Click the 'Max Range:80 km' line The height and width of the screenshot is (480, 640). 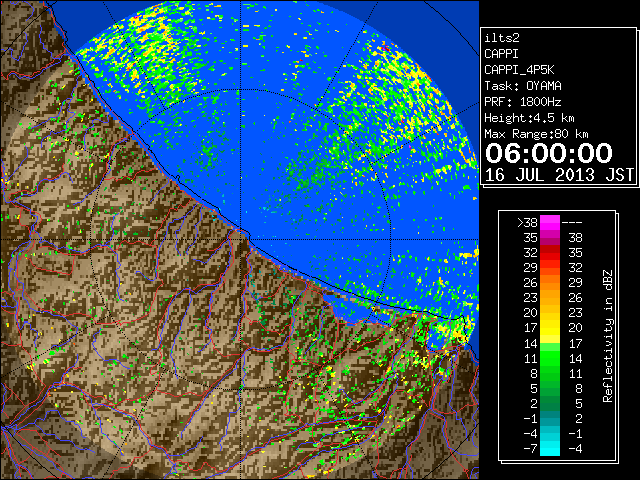coord(536,134)
